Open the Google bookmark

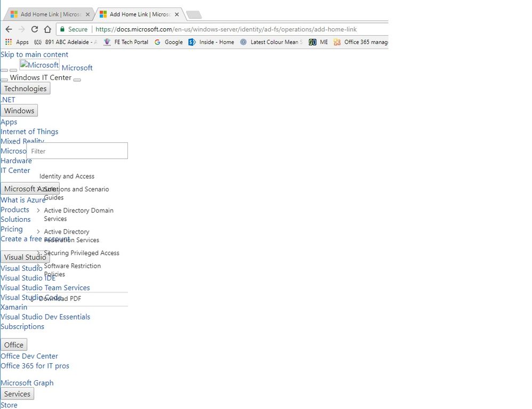(x=168, y=42)
